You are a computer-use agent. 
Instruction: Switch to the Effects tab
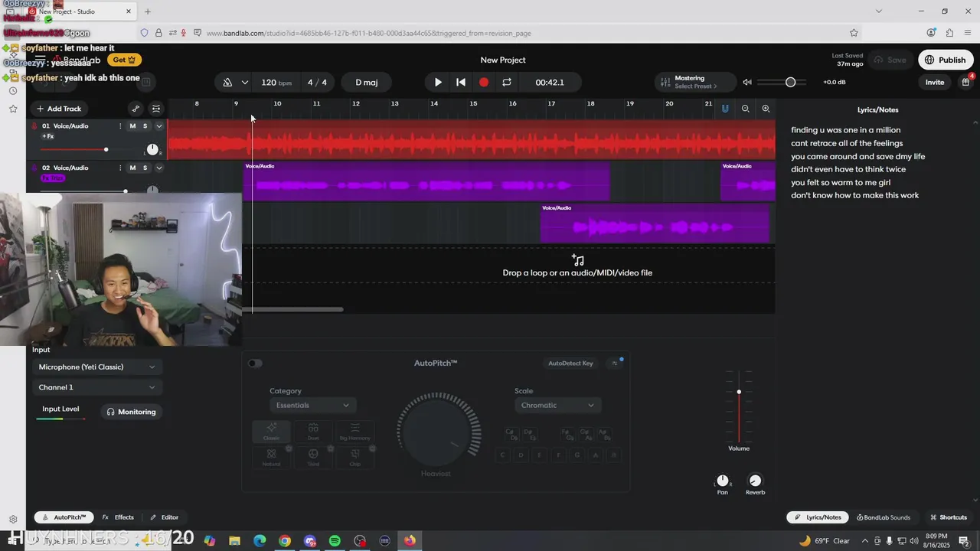[118, 517]
